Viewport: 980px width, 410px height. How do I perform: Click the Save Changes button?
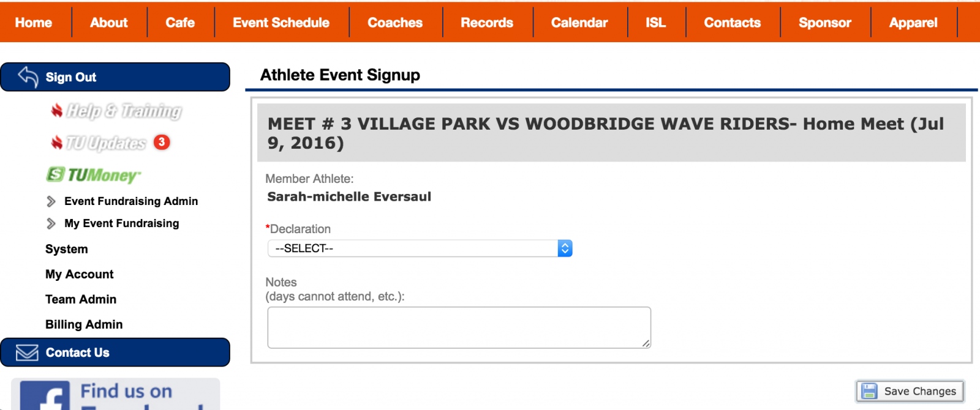click(x=910, y=391)
